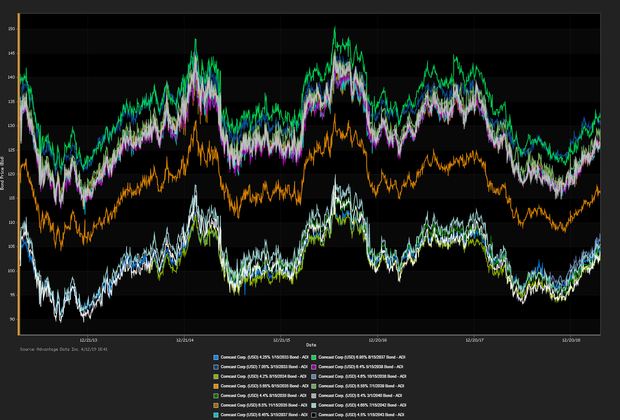620x420 pixels.
Task: Click the 90 price axis tick
Action: pos(12,319)
